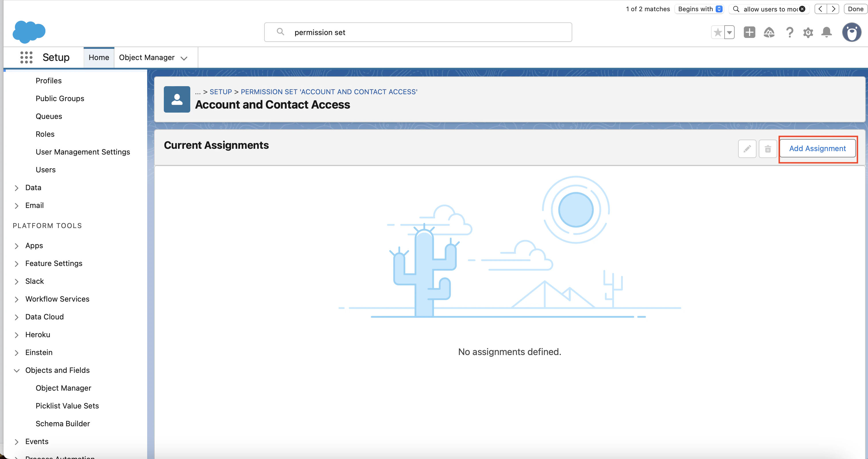The image size is (868, 459).
Task: Open the App Launcher grid icon
Action: 26,57
